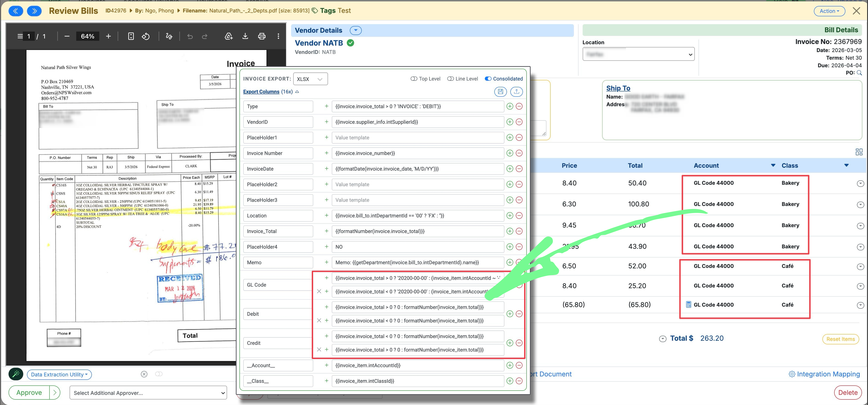The image size is (868, 405).
Task: Click the PDF download icon
Action: point(245,36)
